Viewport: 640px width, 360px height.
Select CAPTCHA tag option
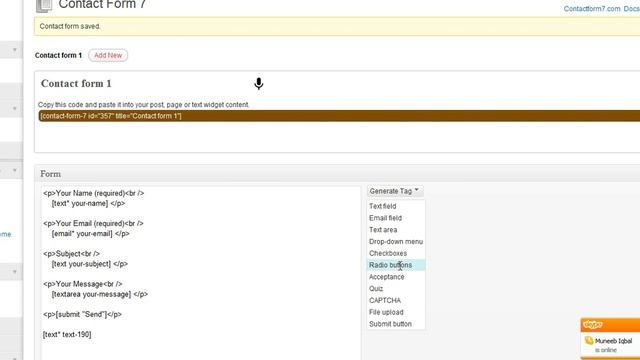(385, 300)
